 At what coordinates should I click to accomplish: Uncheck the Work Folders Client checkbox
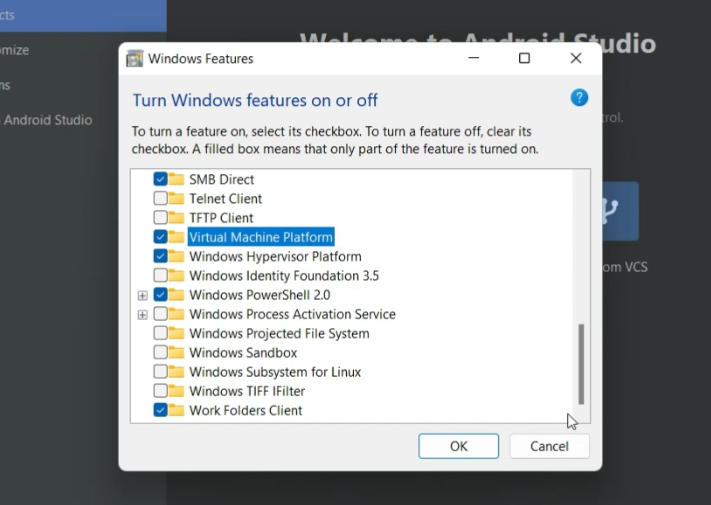coord(160,410)
